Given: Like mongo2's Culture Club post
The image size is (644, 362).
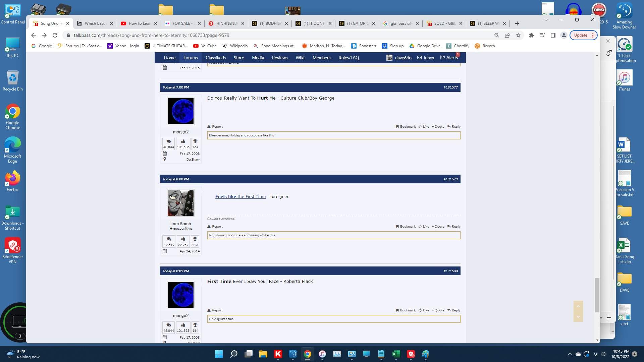Looking at the screenshot, I should click(x=424, y=127).
